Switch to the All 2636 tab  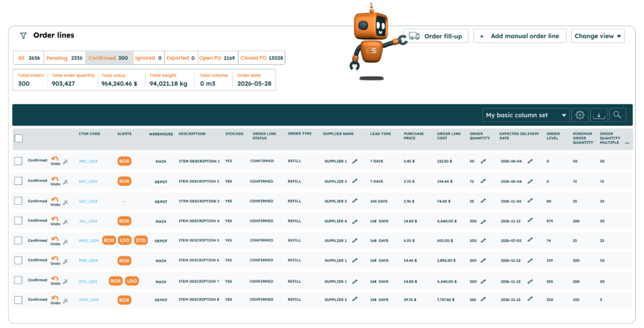(x=29, y=58)
